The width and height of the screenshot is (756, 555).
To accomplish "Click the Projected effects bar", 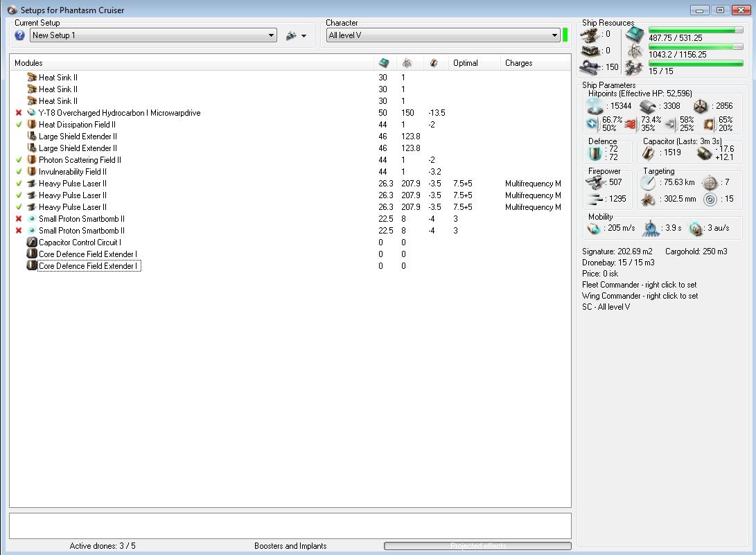I will point(477,546).
